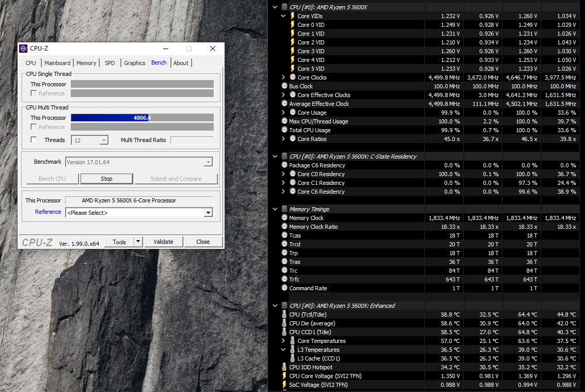Switch to the About tab
This screenshot has height=392, width=585.
coord(181,63)
